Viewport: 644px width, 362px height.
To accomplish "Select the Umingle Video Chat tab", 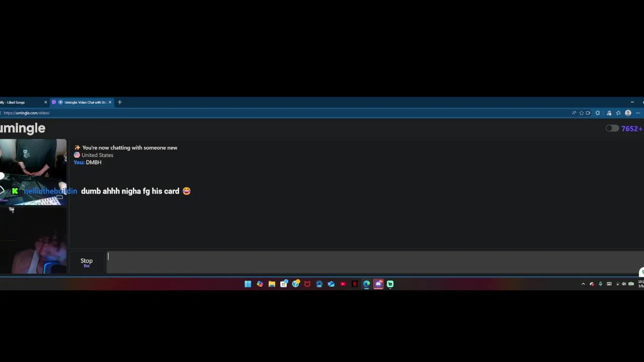I will coord(82,102).
